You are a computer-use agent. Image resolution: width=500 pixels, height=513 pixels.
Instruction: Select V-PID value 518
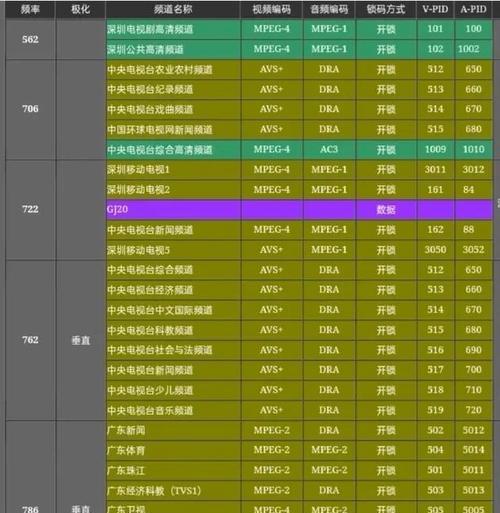point(435,390)
